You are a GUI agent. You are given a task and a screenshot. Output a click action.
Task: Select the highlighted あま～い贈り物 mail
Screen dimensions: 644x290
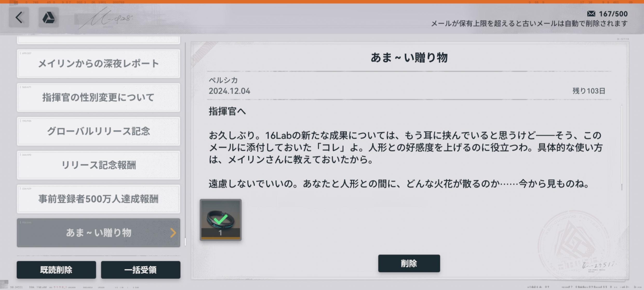pos(98,233)
